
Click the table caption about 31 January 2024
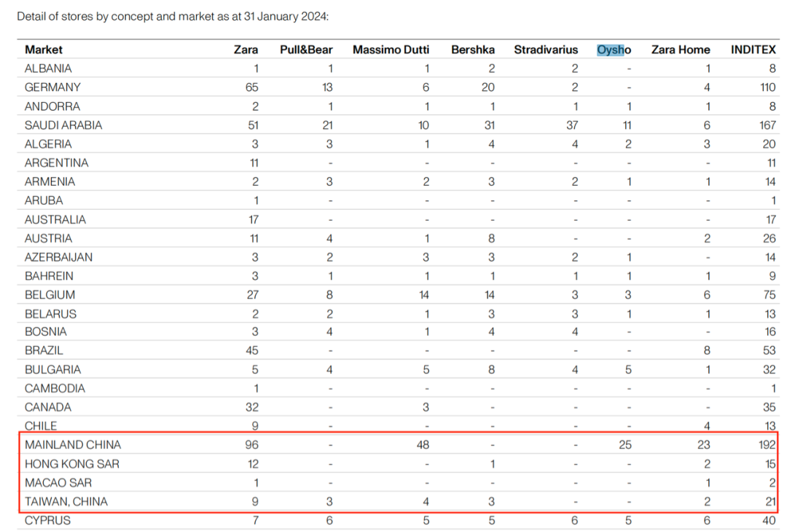[173, 16]
